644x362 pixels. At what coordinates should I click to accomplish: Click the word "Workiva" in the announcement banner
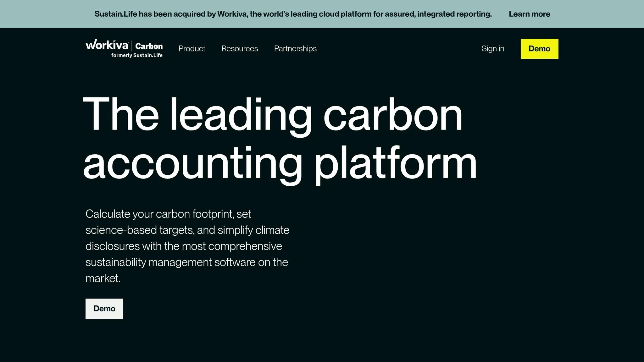coord(232,14)
